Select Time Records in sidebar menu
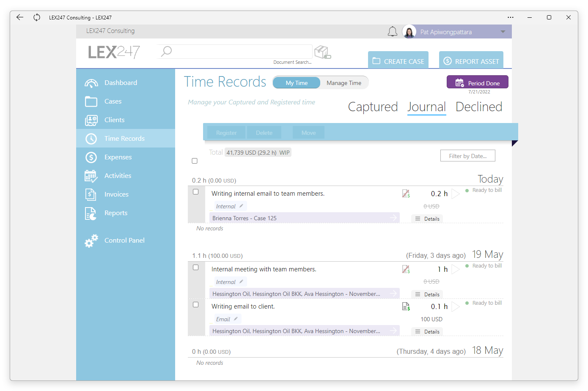This screenshot has height=391, width=588. [x=126, y=138]
